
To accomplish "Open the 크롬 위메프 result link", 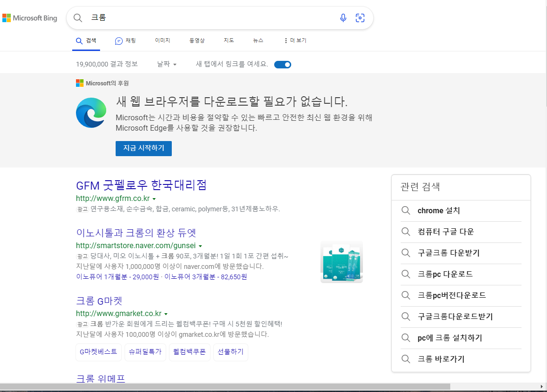I will (x=101, y=378).
